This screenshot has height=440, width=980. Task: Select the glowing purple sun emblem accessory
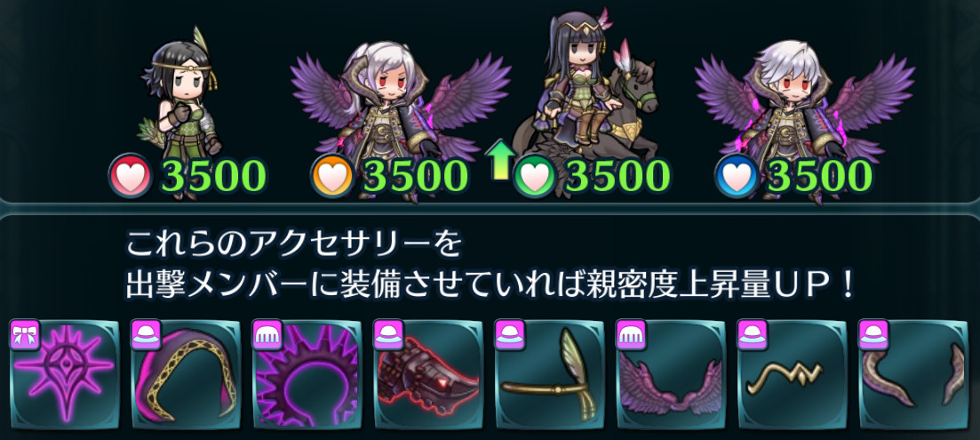[65, 374]
